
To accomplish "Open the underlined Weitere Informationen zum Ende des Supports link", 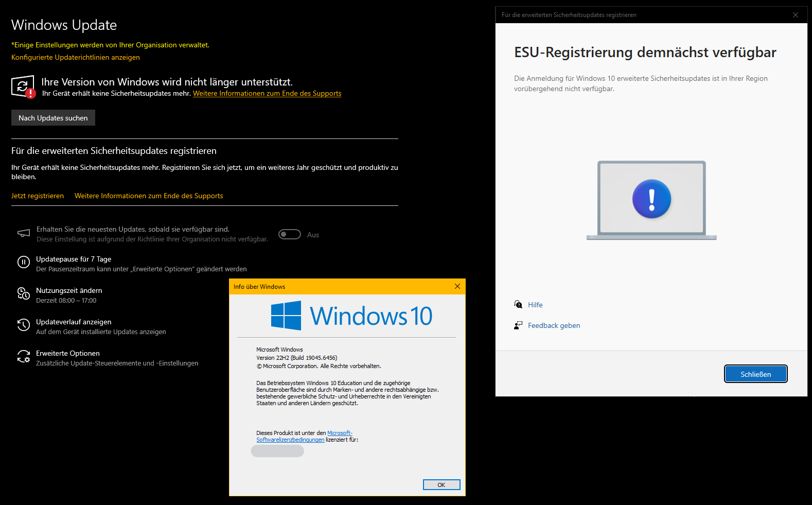I will (x=267, y=93).
